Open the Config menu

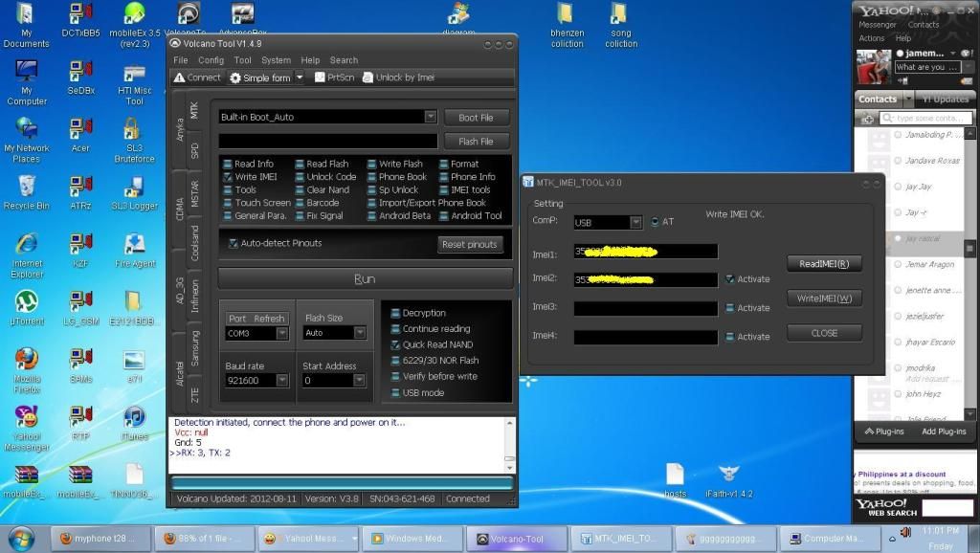(x=212, y=60)
